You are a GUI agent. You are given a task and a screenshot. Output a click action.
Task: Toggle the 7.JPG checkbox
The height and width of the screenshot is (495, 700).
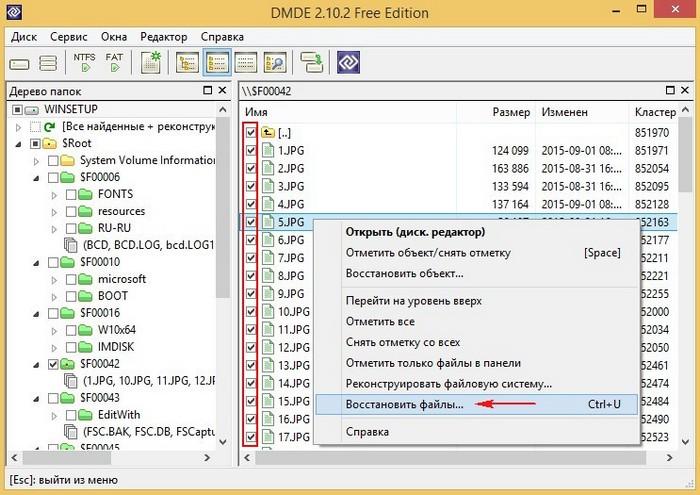[x=251, y=258]
